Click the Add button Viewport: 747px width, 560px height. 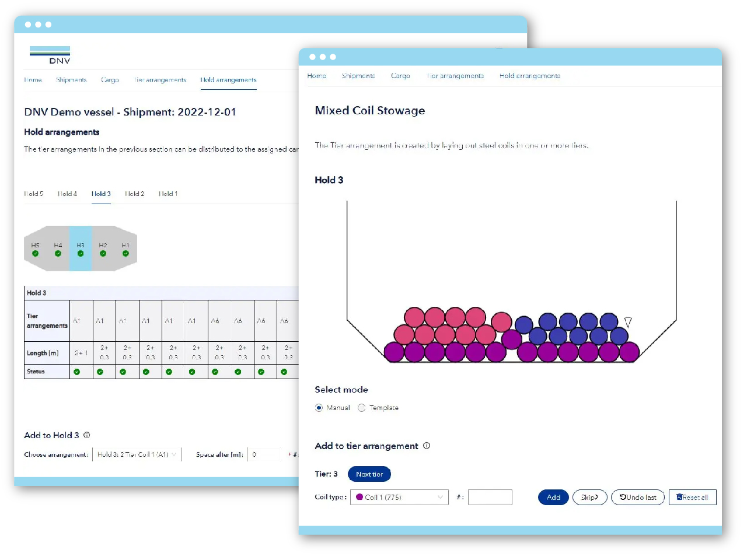click(x=553, y=498)
